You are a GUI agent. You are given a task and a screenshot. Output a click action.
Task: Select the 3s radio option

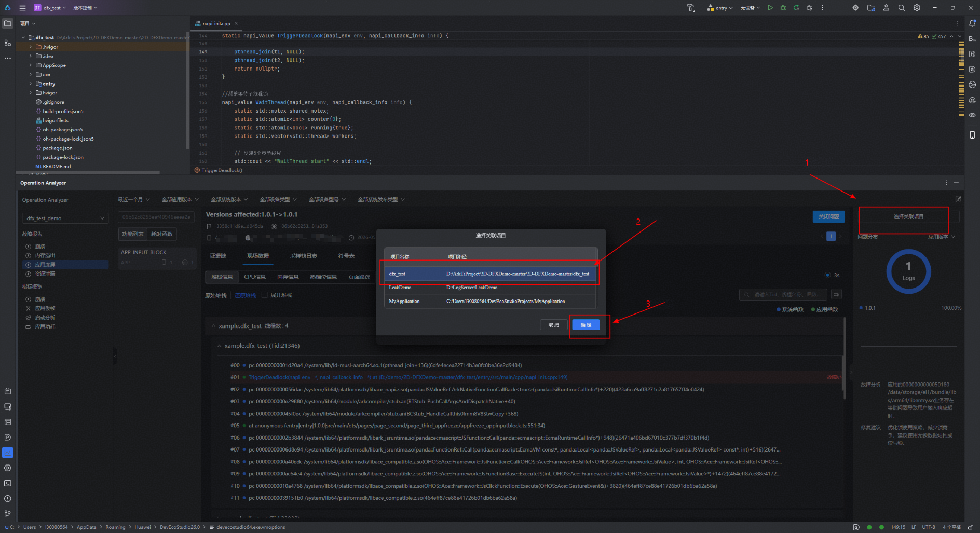click(827, 275)
